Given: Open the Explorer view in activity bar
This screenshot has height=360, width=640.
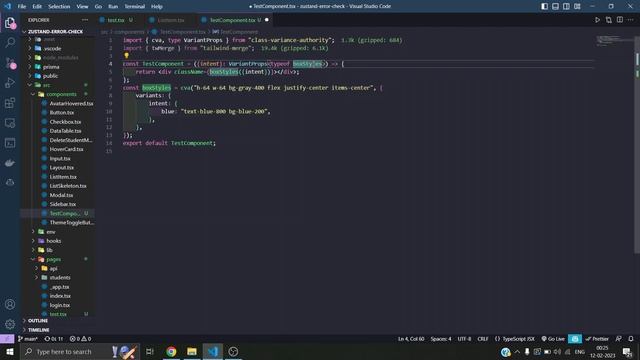Looking at the screenshot, I should pyautogui.click(x=10, y=23).
